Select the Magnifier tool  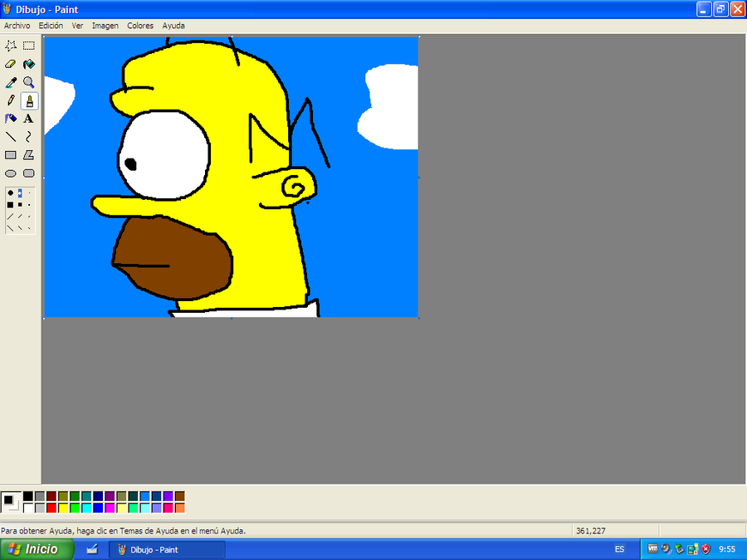(29, 82)
